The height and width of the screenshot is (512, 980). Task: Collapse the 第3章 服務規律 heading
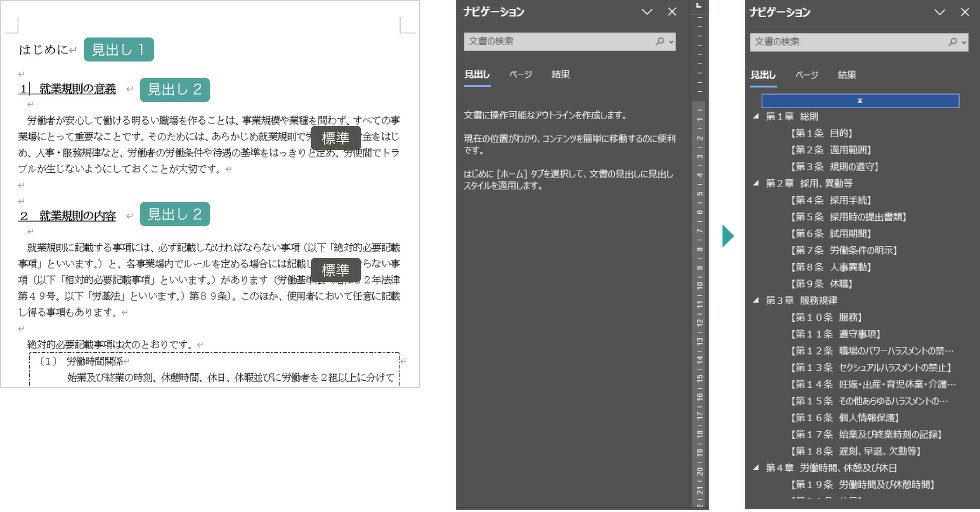click(756, 301)
